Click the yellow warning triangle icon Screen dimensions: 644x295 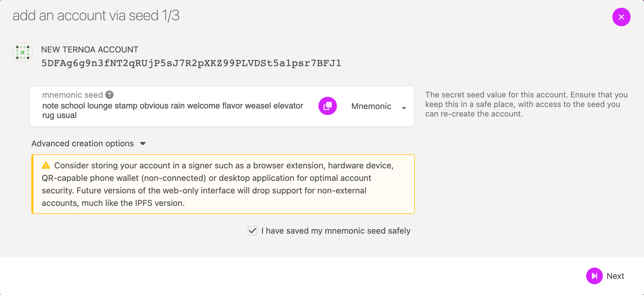[x=46, y=165]
